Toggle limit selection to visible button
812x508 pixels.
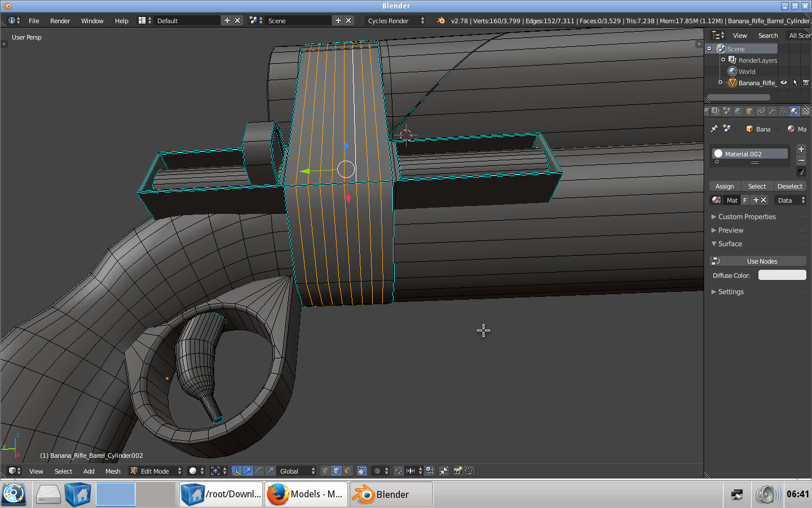362,471
